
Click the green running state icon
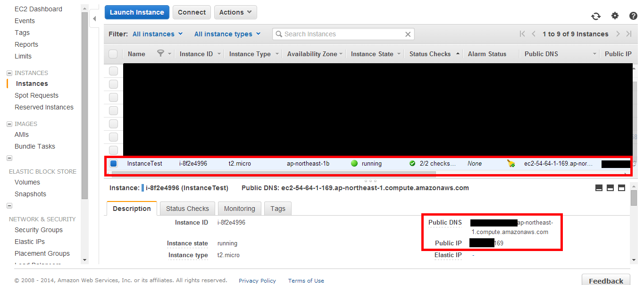pos(354,163)
